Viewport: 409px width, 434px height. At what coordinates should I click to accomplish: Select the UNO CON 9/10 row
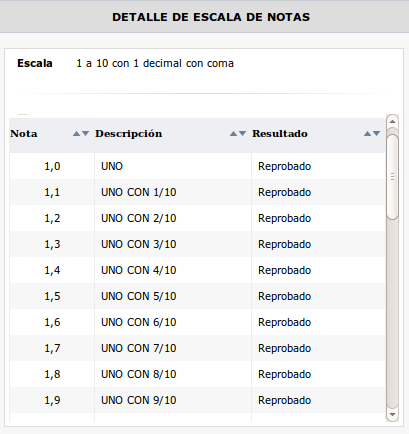point(197,400)
